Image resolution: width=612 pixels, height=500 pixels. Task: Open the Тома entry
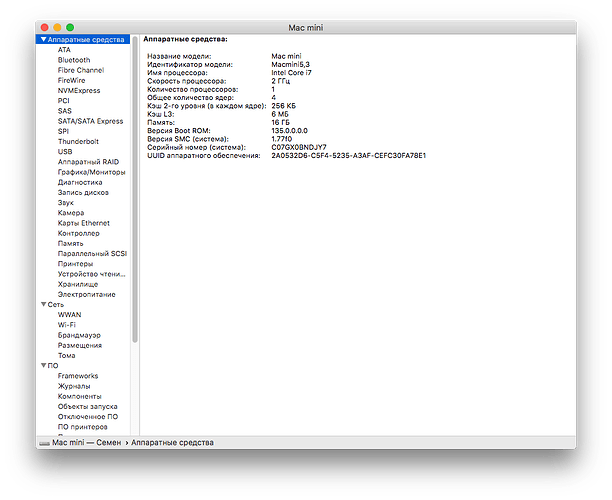66,355
